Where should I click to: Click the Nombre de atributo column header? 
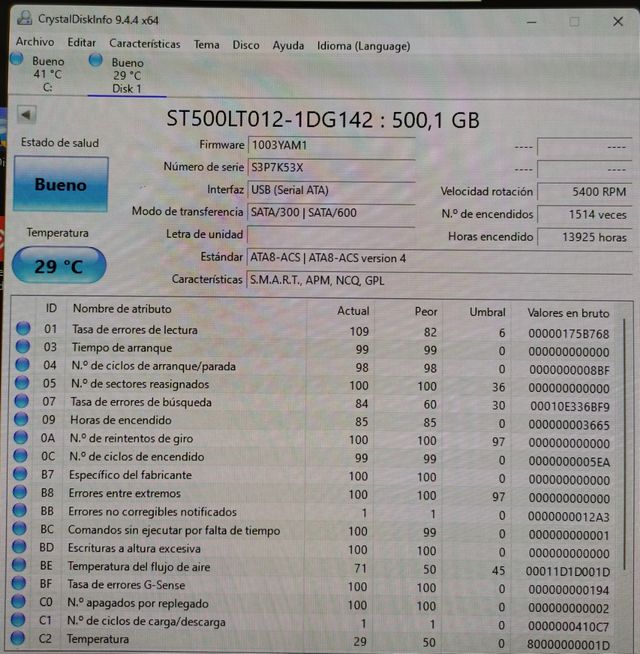coord(122,309)
